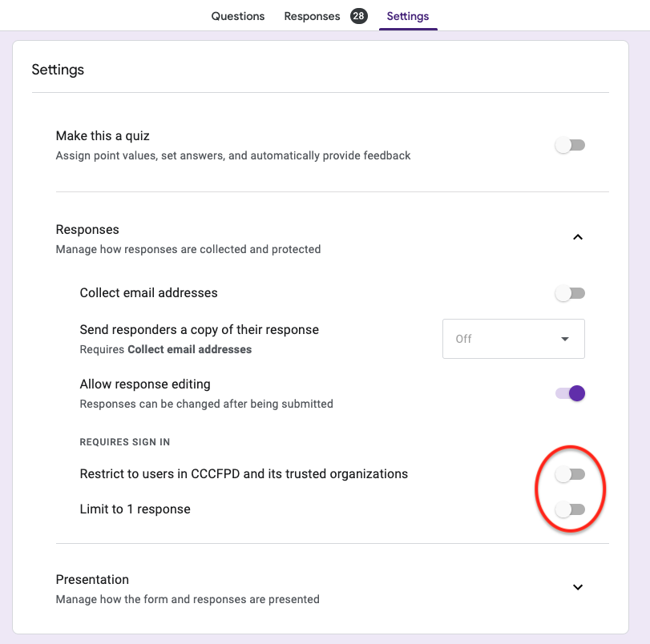
Task: Collapse the Responses section chevron
Action: point(578,237)
